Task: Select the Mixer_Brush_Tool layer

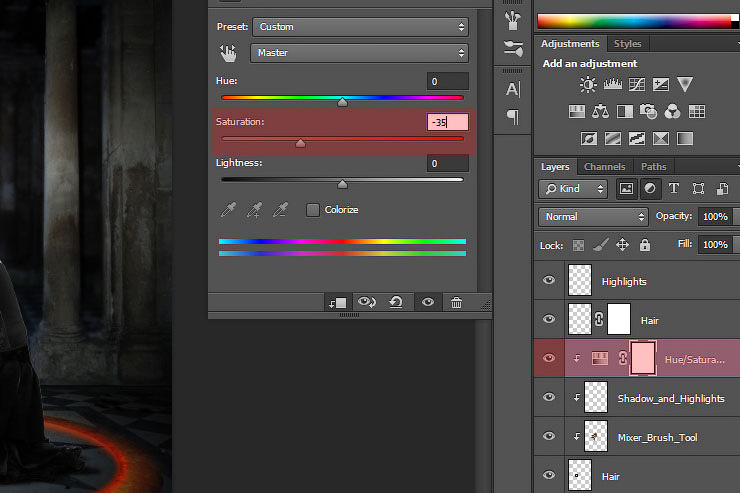Action: coord(660,437)
